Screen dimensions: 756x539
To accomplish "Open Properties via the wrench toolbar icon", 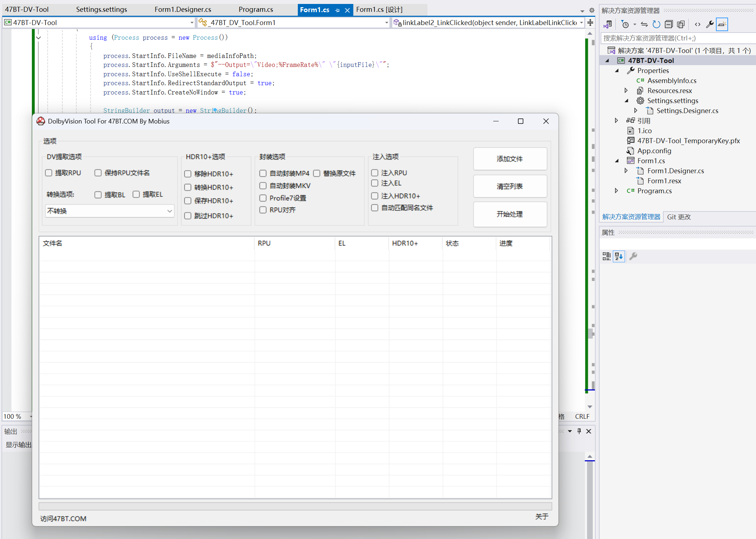I will (709, 24).
